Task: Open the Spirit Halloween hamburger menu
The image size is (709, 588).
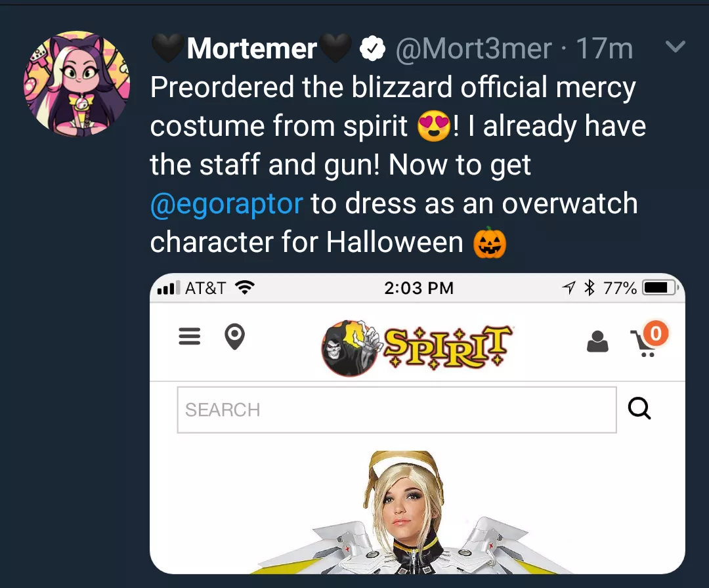Action: 189,337
